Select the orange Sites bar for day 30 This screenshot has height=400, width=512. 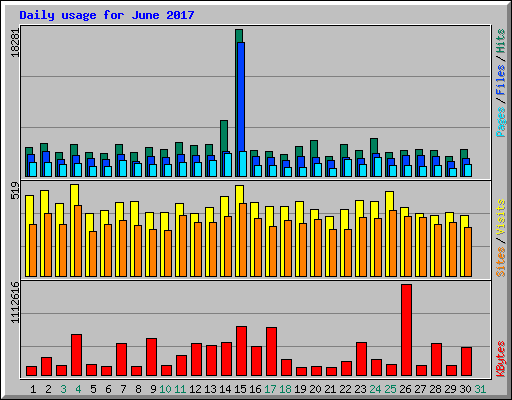click(468, 252)
